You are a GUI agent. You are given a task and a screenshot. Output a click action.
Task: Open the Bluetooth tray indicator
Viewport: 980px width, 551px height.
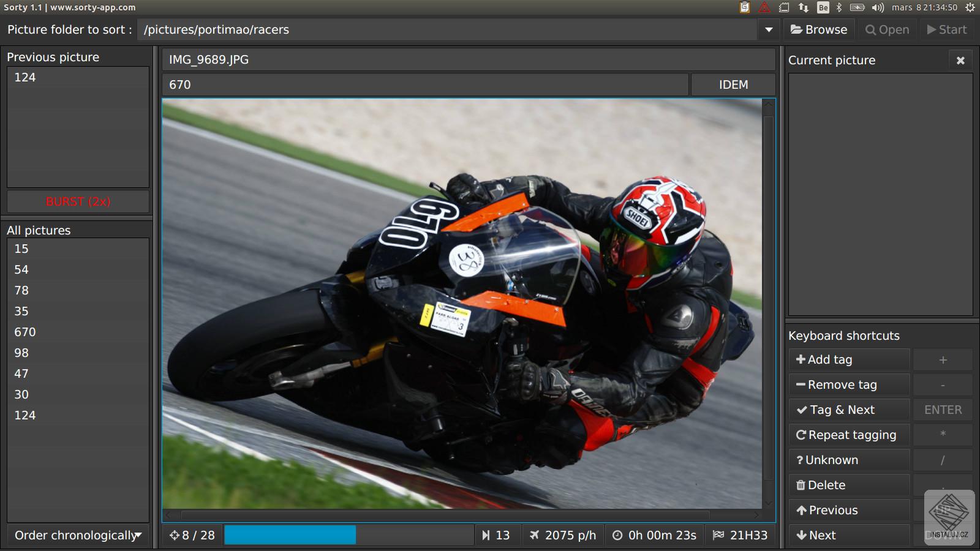coord(839,7)
